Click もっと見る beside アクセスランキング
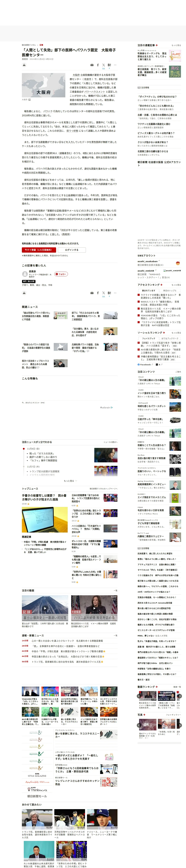The image size is (186, 868). pos(176,285)
